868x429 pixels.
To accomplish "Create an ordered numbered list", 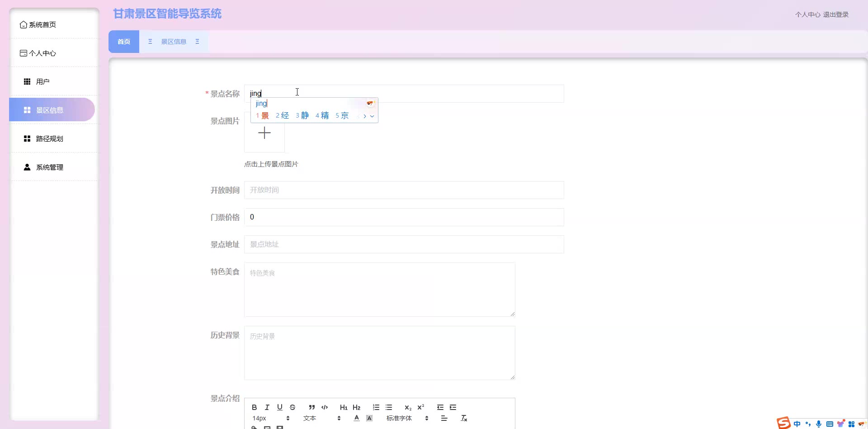I will coord(376,407).
